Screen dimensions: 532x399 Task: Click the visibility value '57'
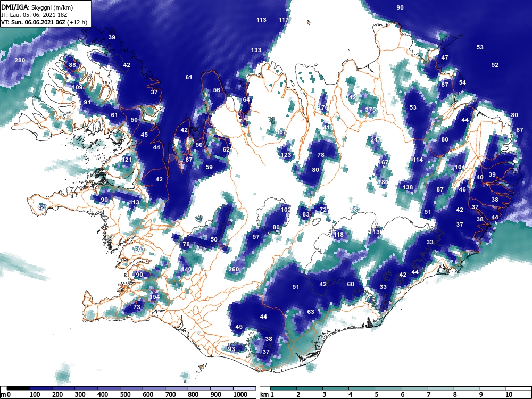[x=256, y=237]
